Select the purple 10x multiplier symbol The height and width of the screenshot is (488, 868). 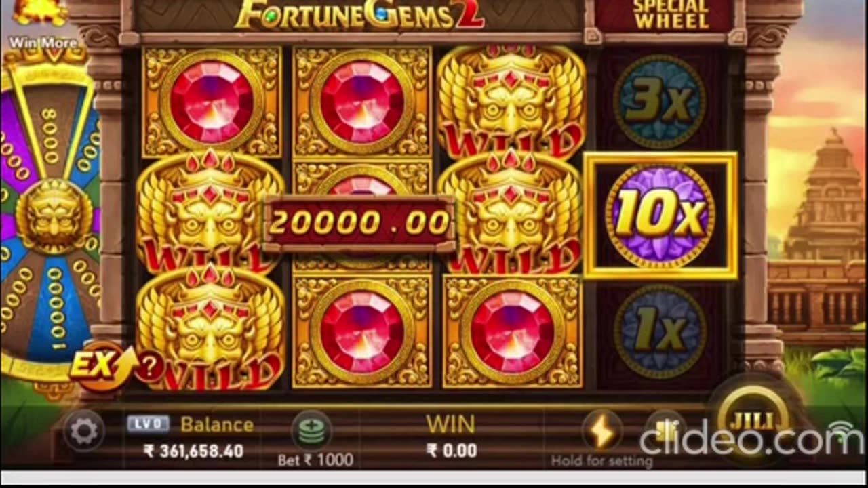(660, 216)
